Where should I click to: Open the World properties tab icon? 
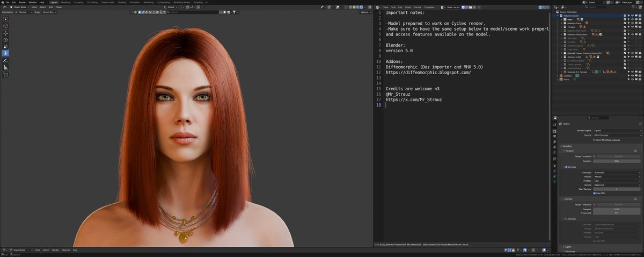click(x=555, y=152)
